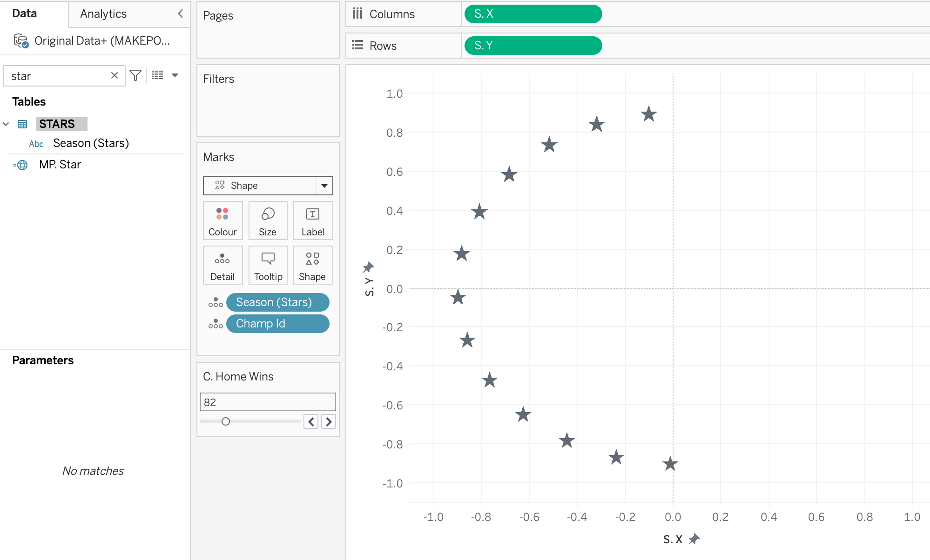Select the Data tab
This screenshot has height=560, width=930.
pyautogui.click(x=25, y=13)
